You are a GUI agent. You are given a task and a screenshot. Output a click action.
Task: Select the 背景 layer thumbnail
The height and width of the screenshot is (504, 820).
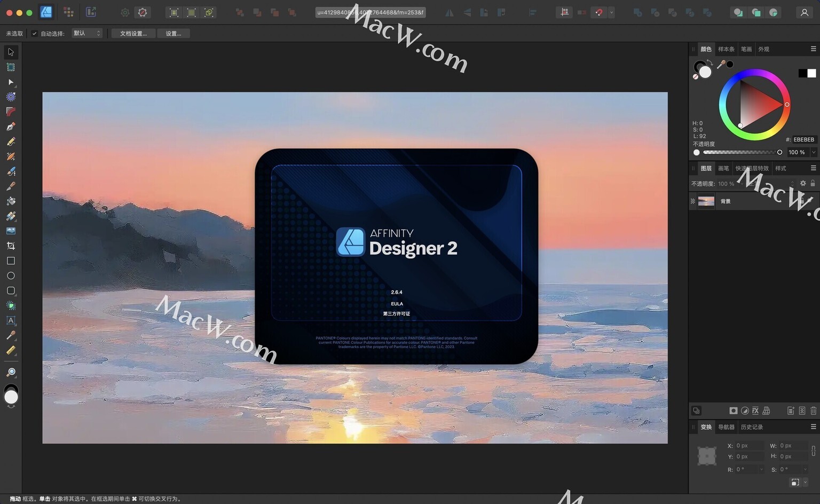click(706, 201)
